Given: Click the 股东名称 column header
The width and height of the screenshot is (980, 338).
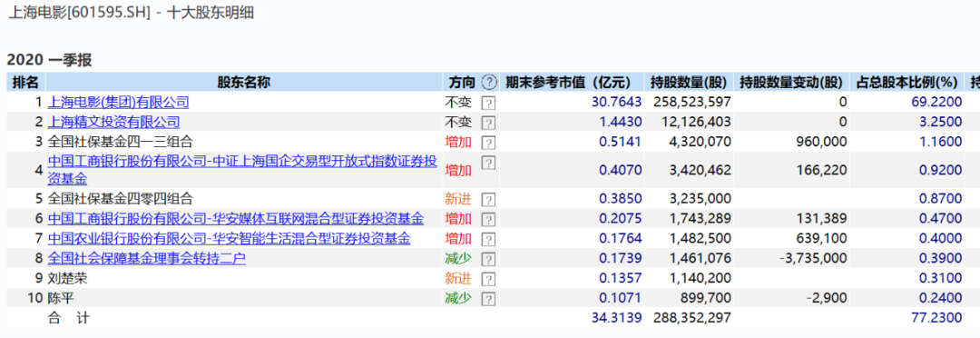Looking at the screenshot, I should (244, 82).
